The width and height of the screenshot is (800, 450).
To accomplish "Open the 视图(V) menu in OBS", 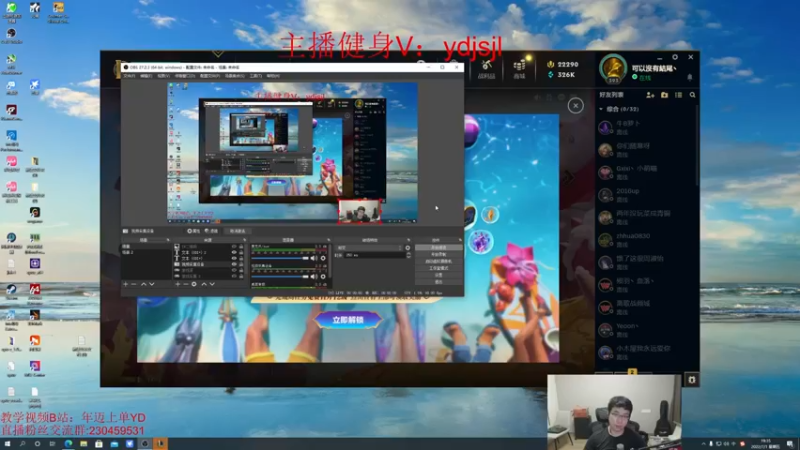I will 163,76.
